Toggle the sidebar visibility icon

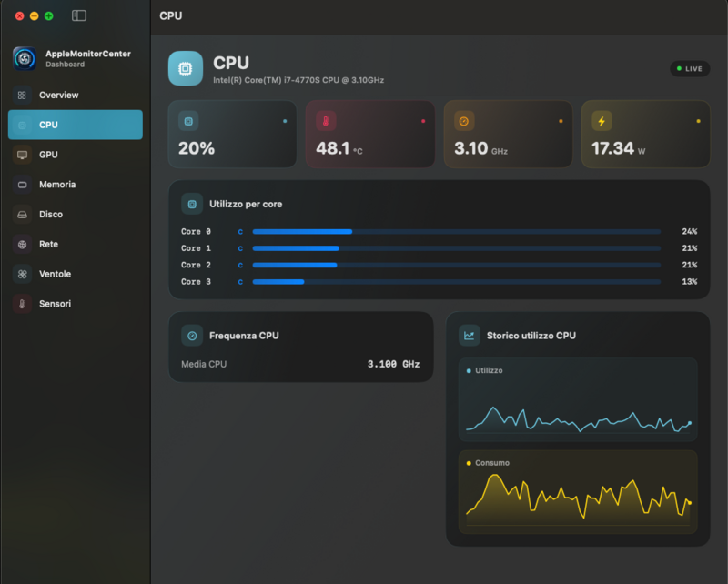click(x=79, y=15)
